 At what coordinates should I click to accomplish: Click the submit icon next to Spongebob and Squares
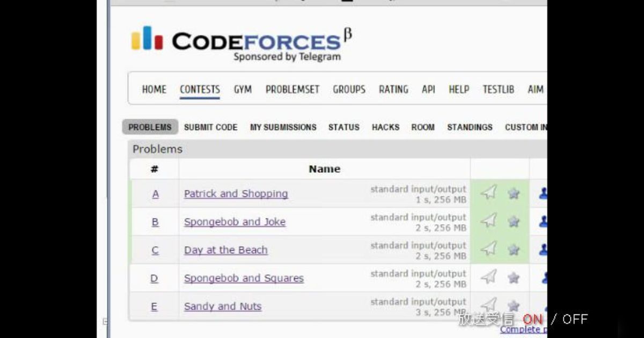pos(488,278)
